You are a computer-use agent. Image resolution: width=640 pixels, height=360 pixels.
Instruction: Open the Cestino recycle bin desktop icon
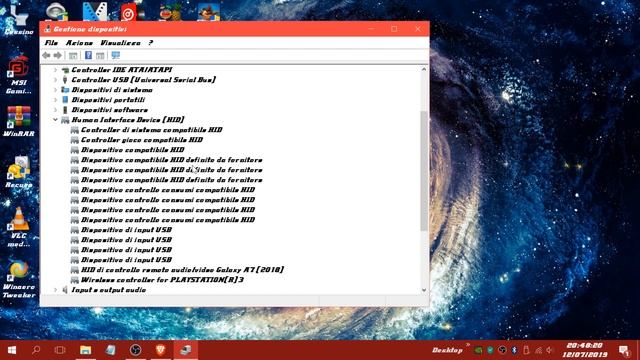(18, 19)
